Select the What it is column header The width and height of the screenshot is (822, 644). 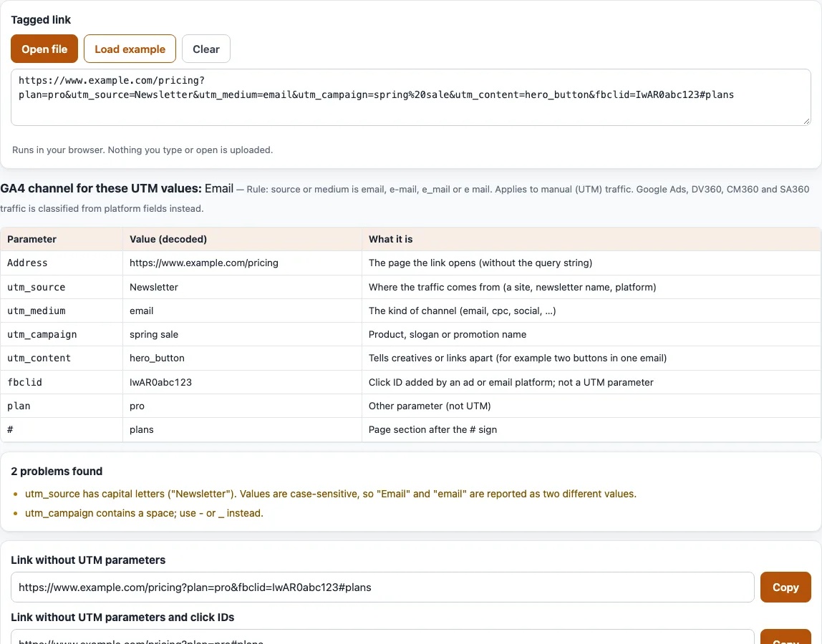click(591, 239)
